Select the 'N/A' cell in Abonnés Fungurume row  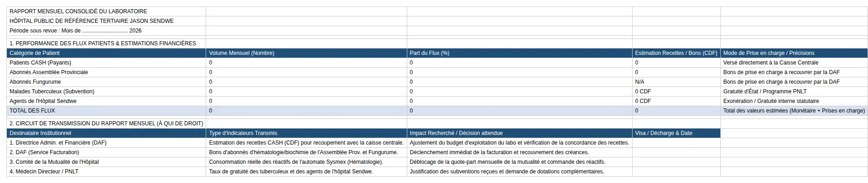click(676, 82)
